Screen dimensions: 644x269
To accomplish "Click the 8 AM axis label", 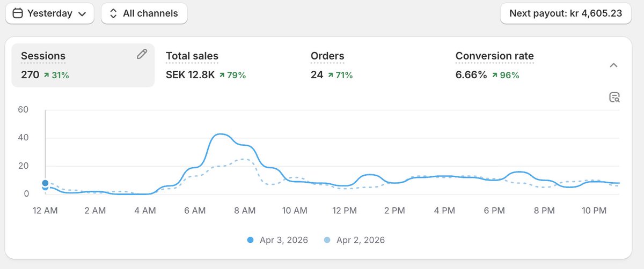I will click(x=245, y=211).
